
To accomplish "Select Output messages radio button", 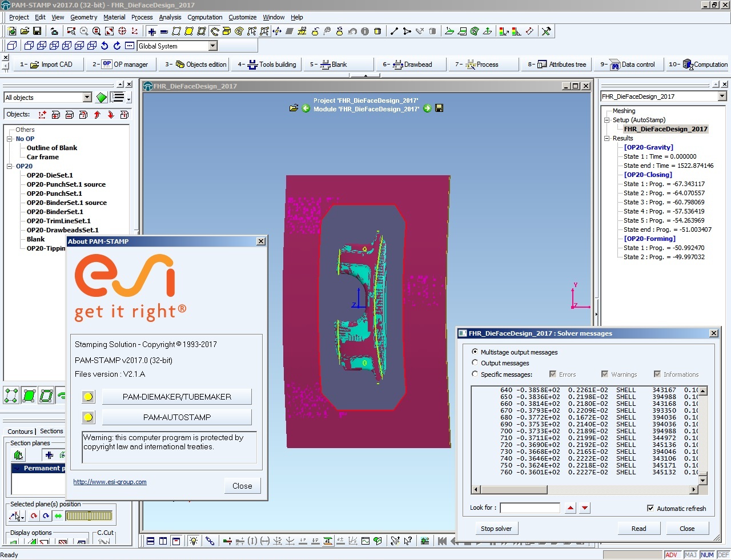I will tap(475, 362).
